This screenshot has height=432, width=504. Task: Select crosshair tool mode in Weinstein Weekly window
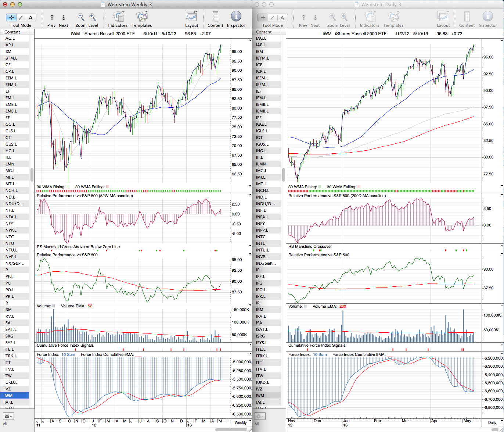[12, 17]
